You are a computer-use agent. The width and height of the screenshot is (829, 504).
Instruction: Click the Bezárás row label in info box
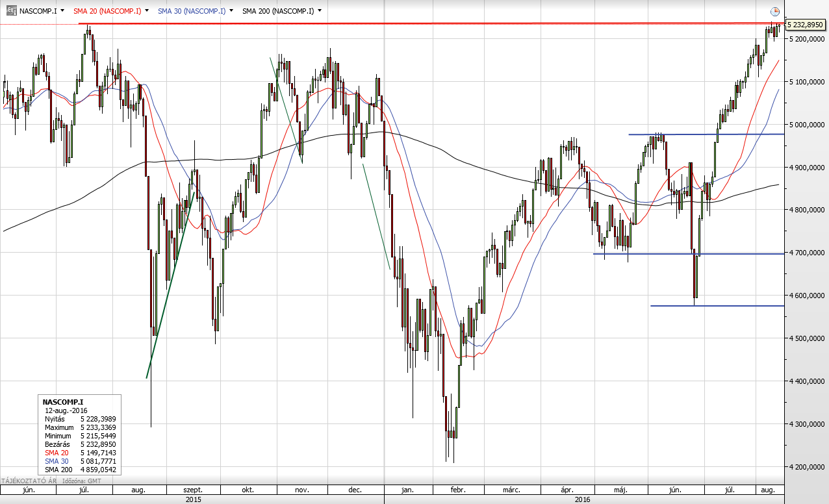tap(57, 445)
